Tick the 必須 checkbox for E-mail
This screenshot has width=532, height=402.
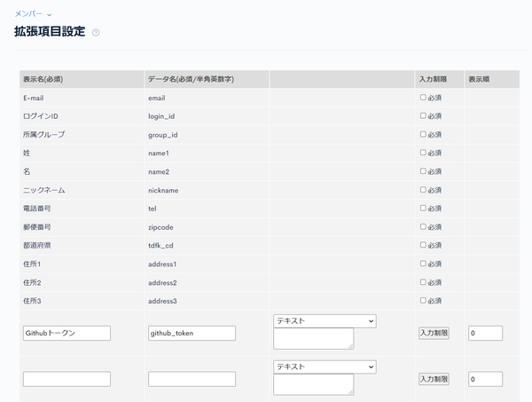(423, 98)
